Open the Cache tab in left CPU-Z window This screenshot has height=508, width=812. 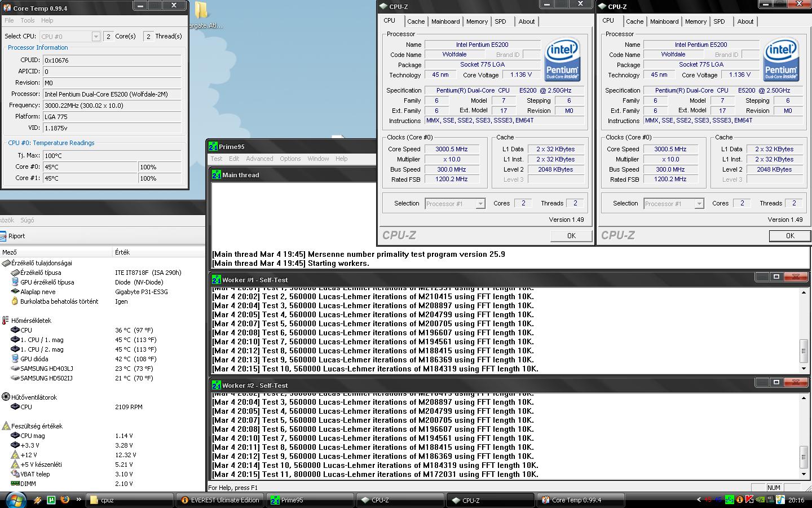(x=416, y=21)
